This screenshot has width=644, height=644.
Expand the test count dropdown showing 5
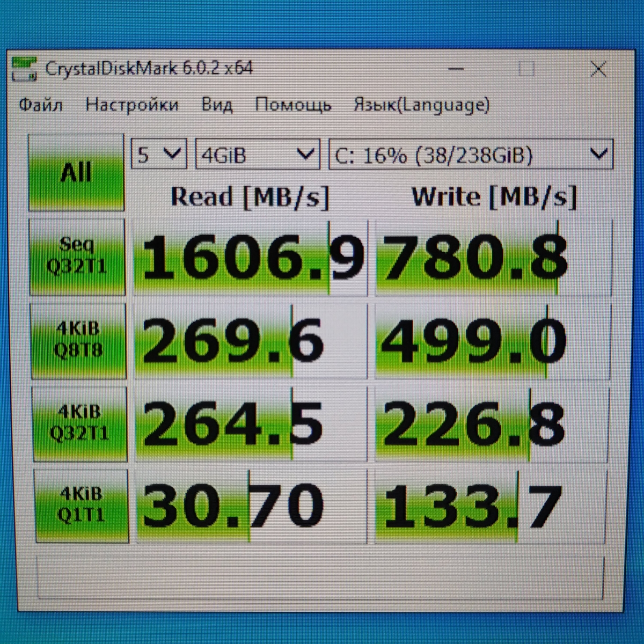click(159, 155)
